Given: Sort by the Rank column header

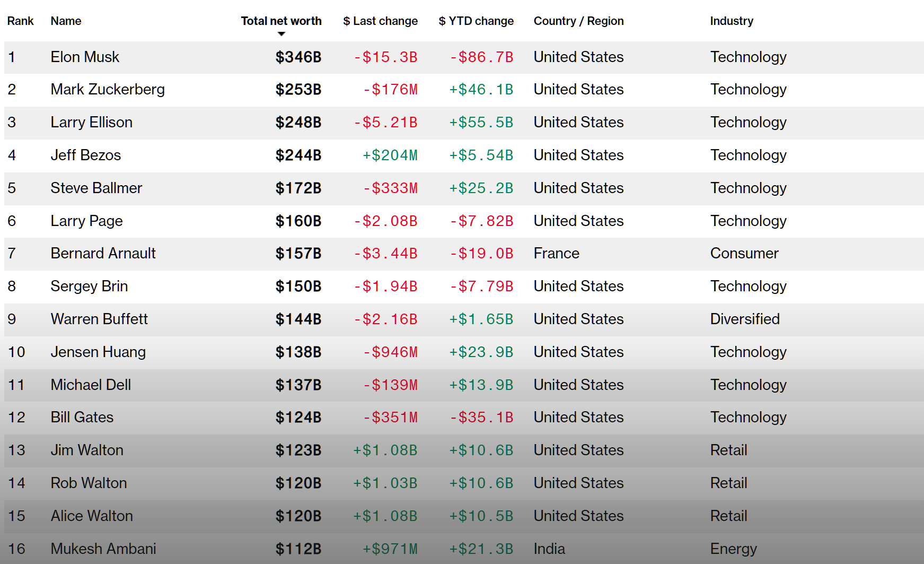Looking at the screenshot, I should (x=21, y=21).
